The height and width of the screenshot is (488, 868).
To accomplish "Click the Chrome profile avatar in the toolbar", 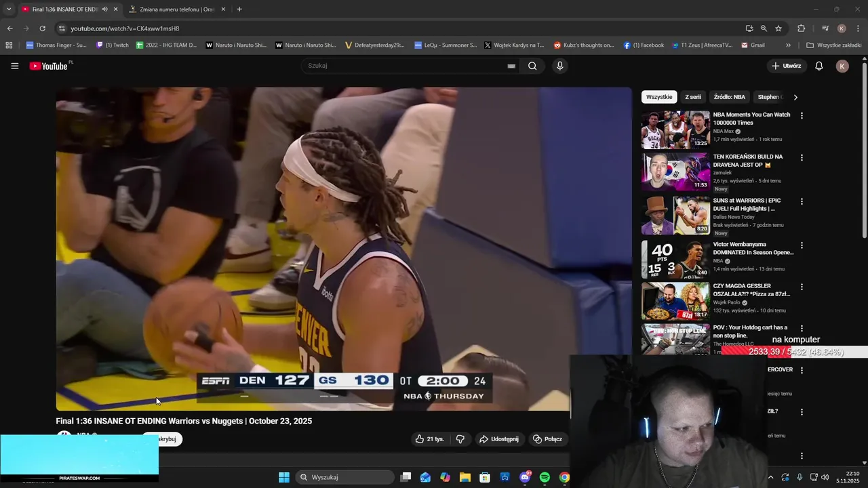I will pos(842,28).
